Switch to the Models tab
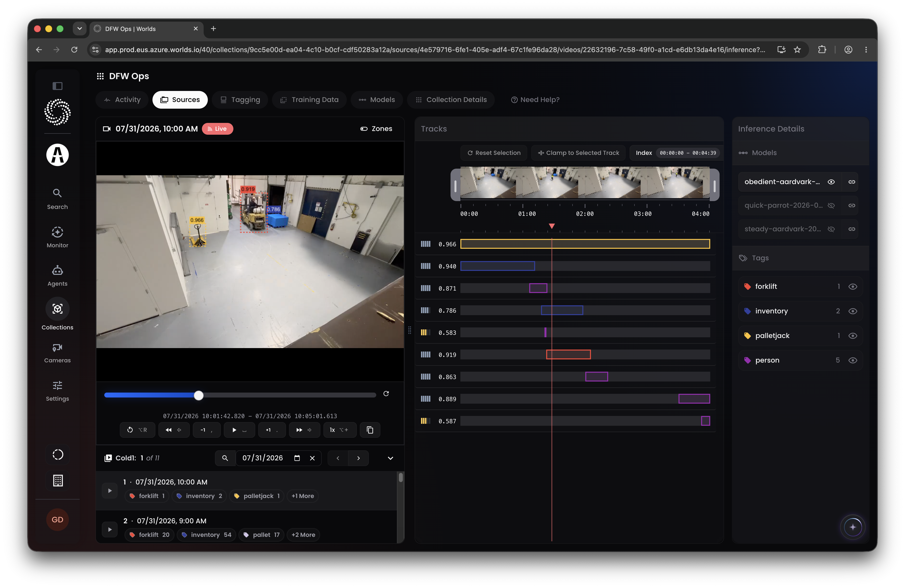 pyautogui.click(x=377, y=100)
